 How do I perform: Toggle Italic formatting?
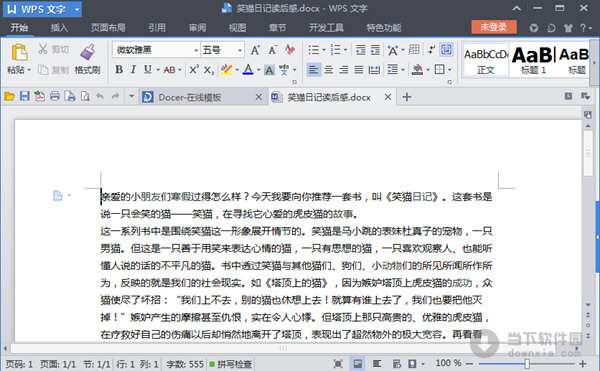pos(133,70)
